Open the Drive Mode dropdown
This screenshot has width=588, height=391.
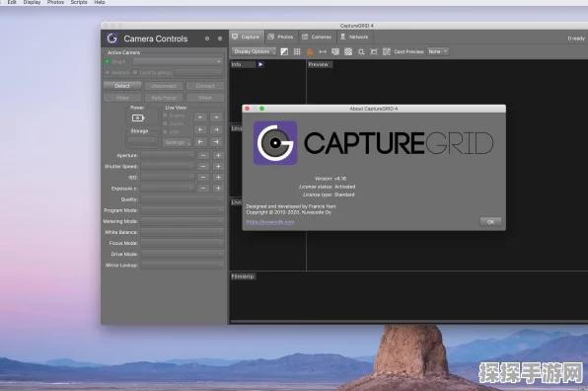coord(183,254)
